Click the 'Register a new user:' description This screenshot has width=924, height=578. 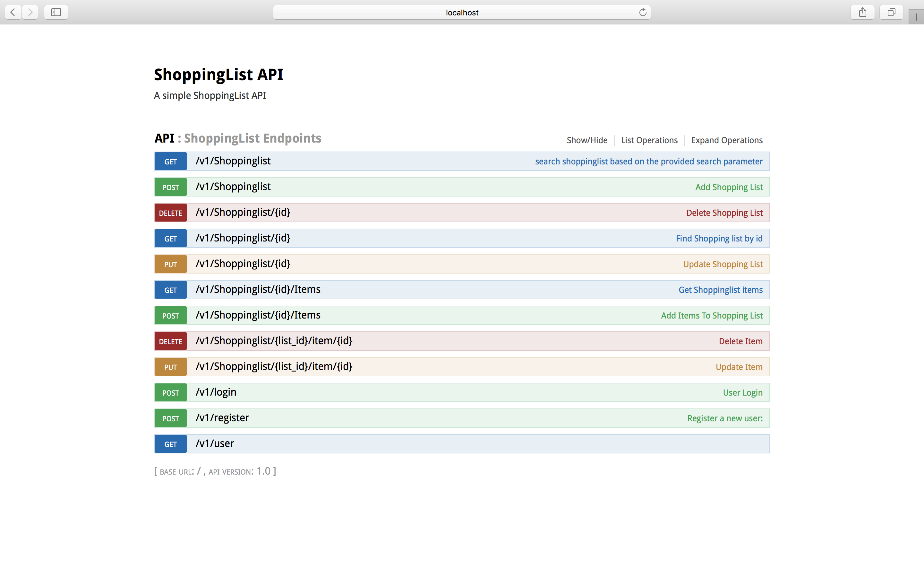point(725,418)
